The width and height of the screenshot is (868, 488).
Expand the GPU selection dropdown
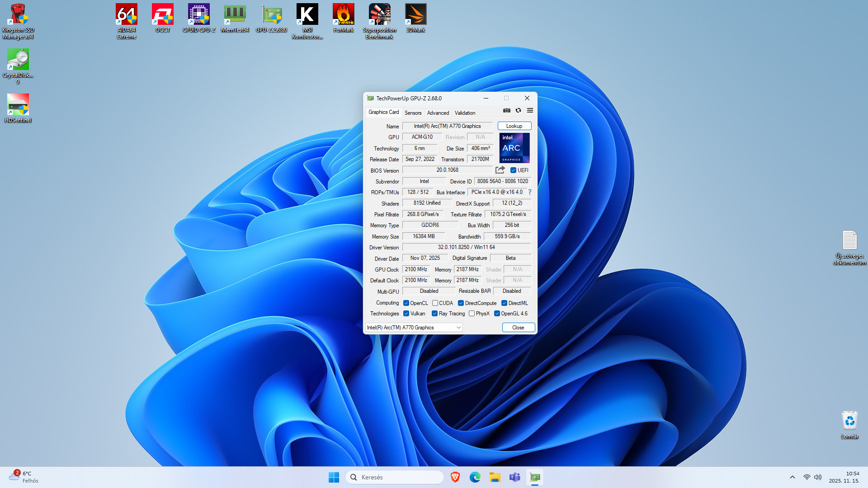tap(458, 328)
